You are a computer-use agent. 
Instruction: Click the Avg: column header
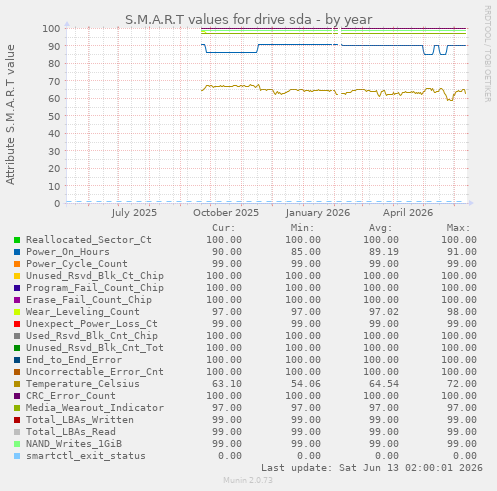click(380, 228)
